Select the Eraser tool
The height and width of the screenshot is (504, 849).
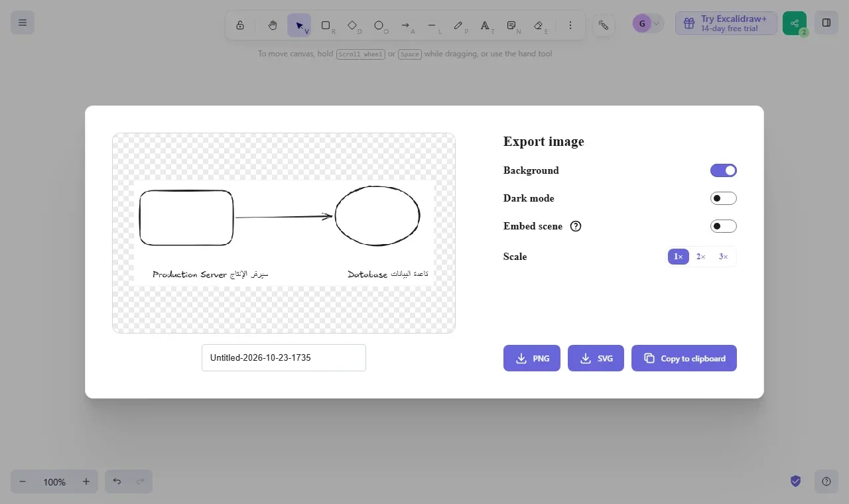coord(538,25)
